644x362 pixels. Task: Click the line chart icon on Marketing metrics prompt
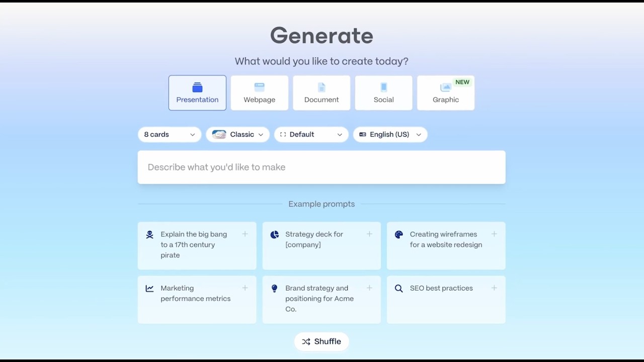[x=149, y=289]
